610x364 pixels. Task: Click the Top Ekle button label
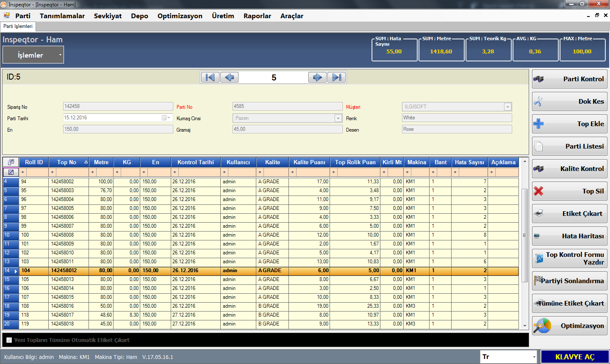click(591, 124)
